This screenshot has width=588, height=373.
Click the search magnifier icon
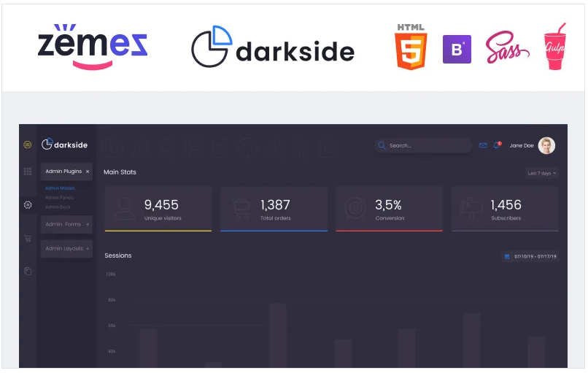382,145
